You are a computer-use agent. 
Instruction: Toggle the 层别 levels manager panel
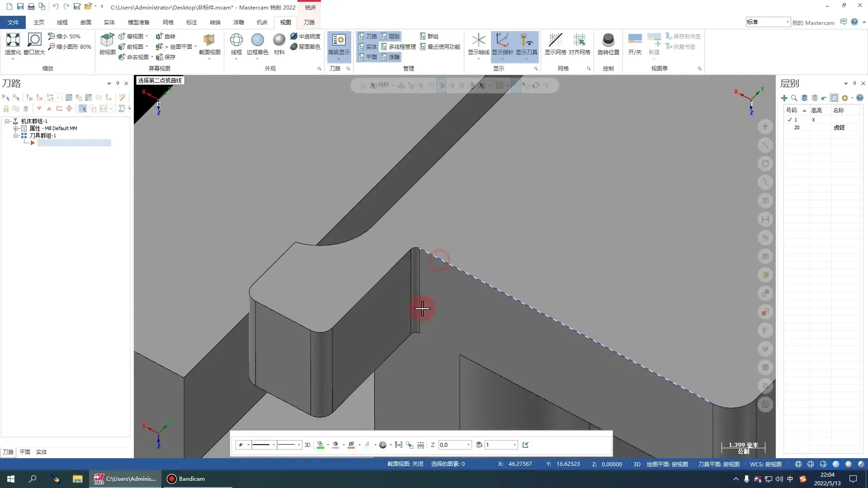[391, 36]
